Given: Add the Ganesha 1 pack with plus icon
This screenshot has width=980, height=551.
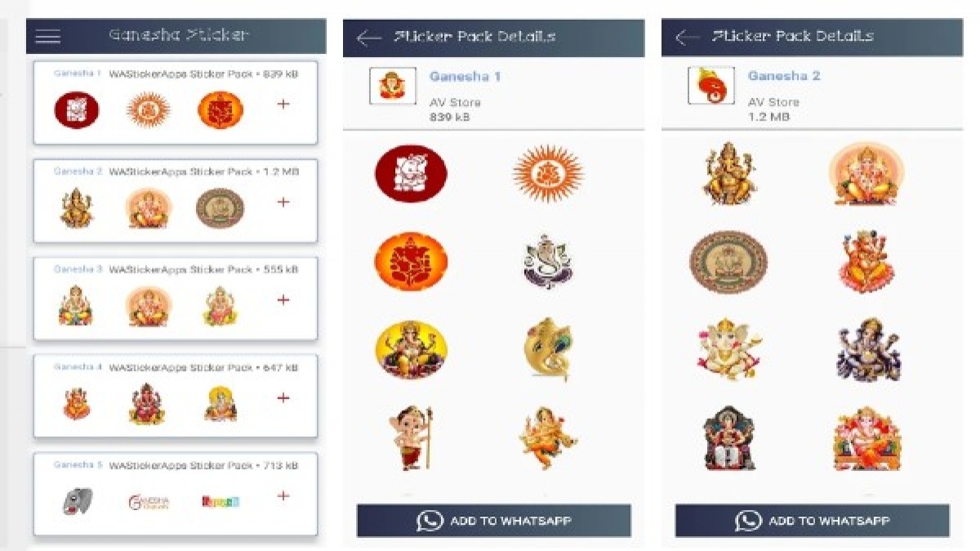Looking at the screenshot, I should pos(283,104).
